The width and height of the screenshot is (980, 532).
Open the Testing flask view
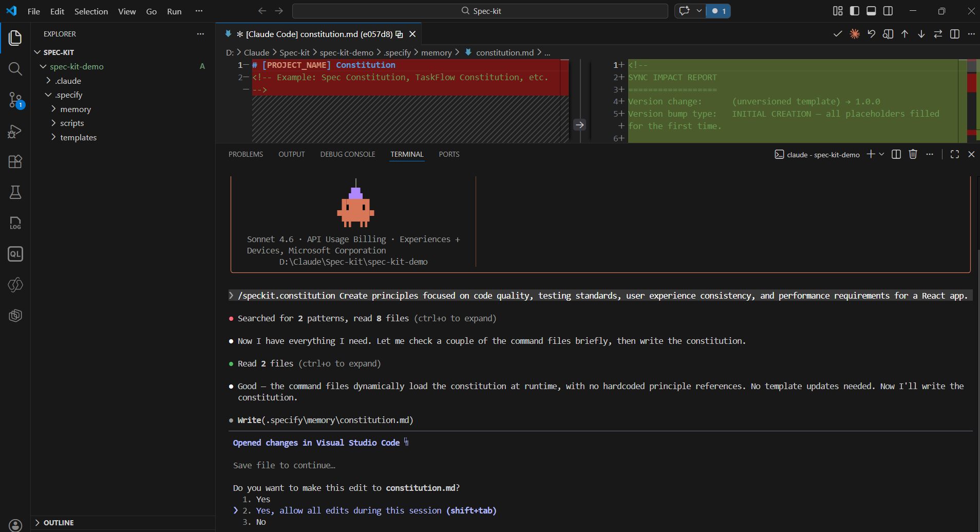click(x=15, y=192)
